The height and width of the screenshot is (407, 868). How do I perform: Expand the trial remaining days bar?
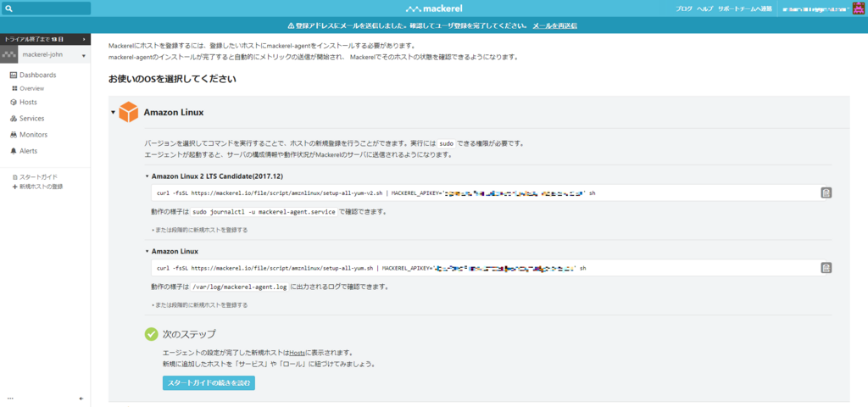[x=46, y=39]
